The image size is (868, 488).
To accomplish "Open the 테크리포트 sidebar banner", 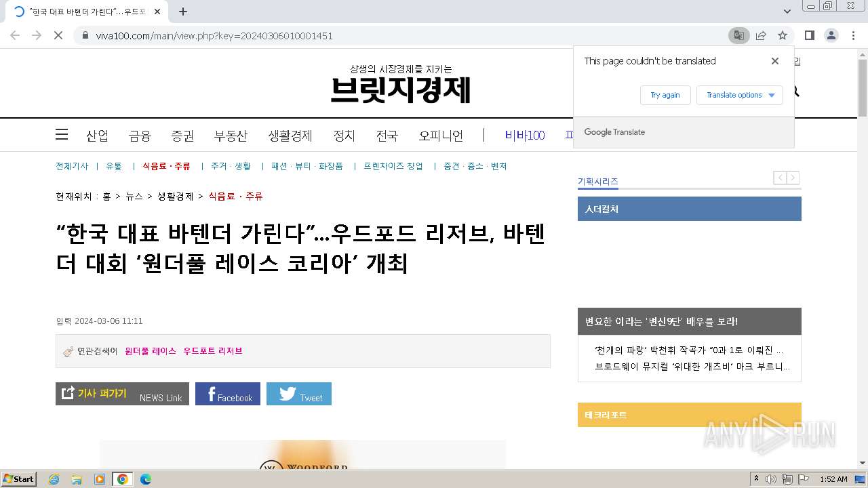I will (690, 415).
